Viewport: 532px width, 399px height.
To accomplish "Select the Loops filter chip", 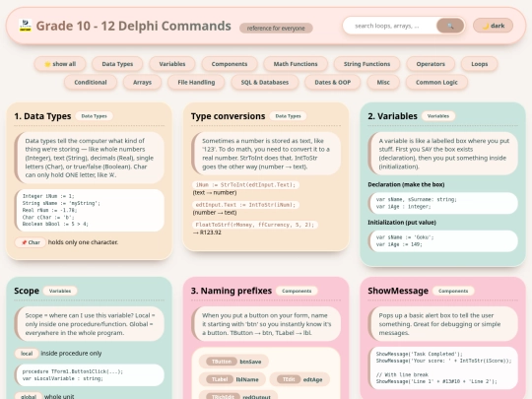I will (480, 64).
